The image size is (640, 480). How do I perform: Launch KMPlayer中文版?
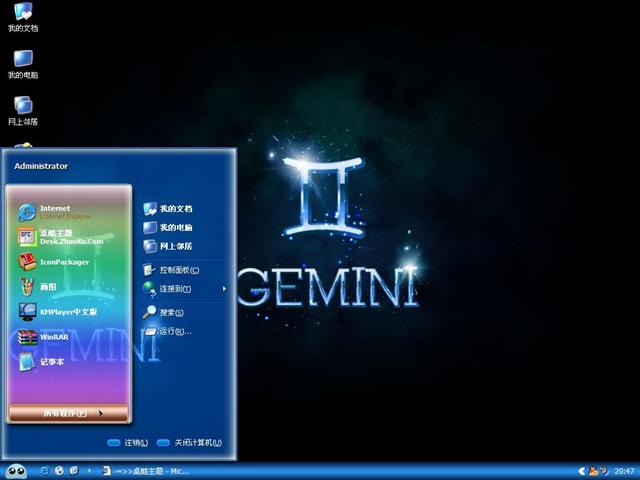click(x=57, y=312)
